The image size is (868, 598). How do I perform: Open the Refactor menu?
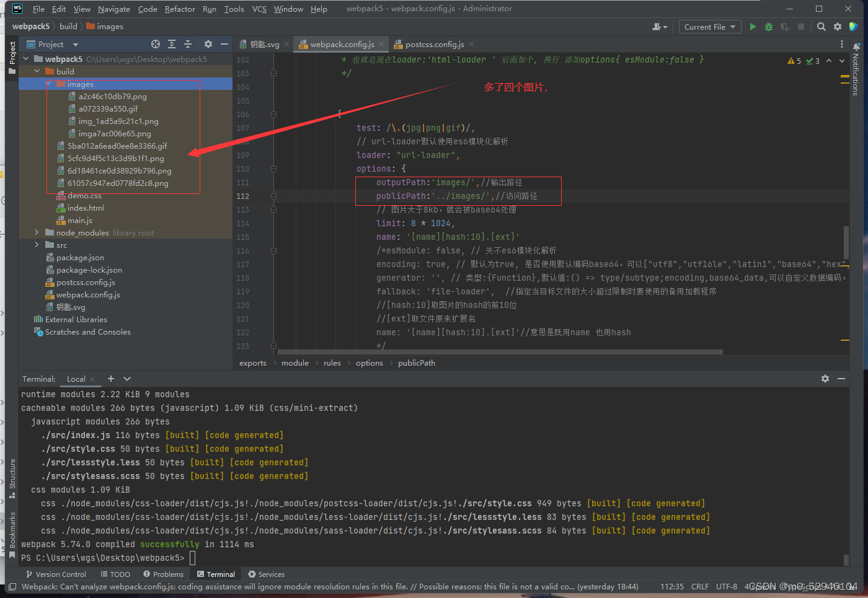[x=180, y=9]
